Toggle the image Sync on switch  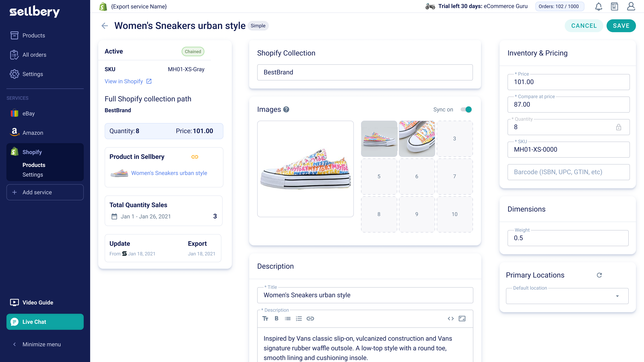point(466,109)
